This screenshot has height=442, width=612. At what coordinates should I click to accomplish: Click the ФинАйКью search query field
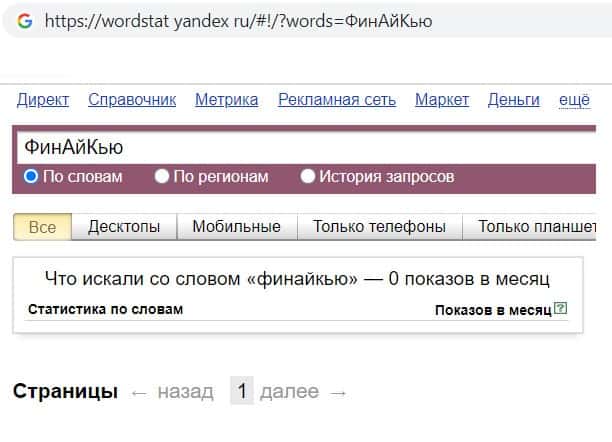300,148
